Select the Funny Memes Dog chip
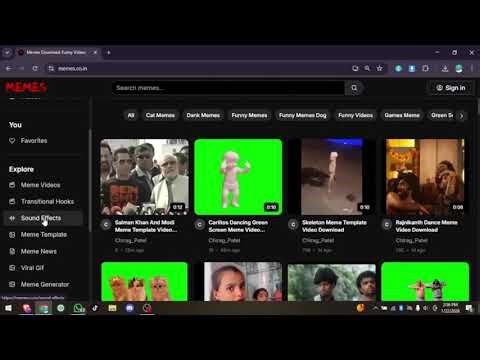 click(303, 115)
